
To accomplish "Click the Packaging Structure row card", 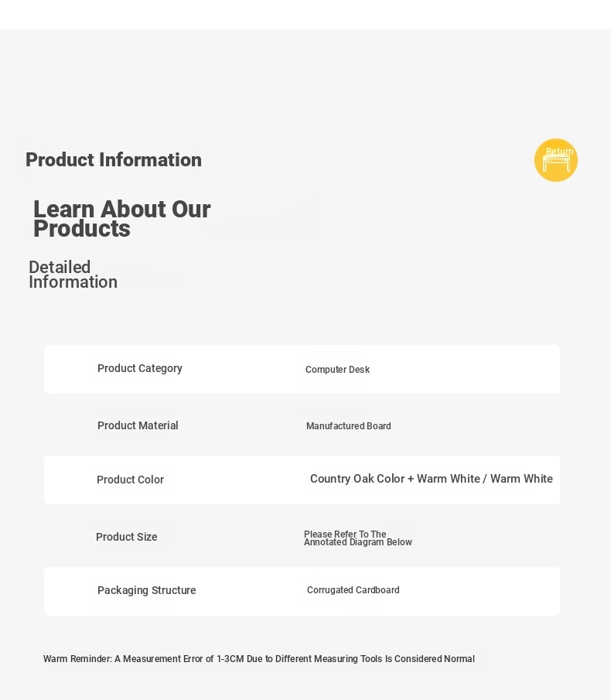I will pos(302,591).
